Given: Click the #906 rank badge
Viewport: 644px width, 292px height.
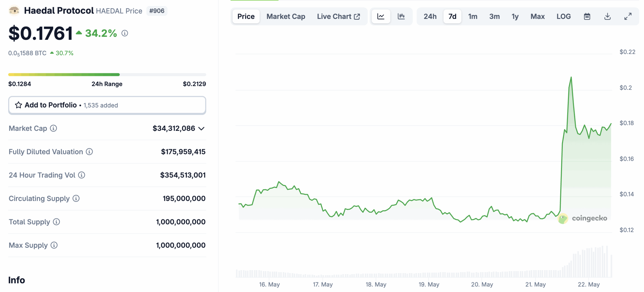Looking at the screenshot, I should pos(157,11).
